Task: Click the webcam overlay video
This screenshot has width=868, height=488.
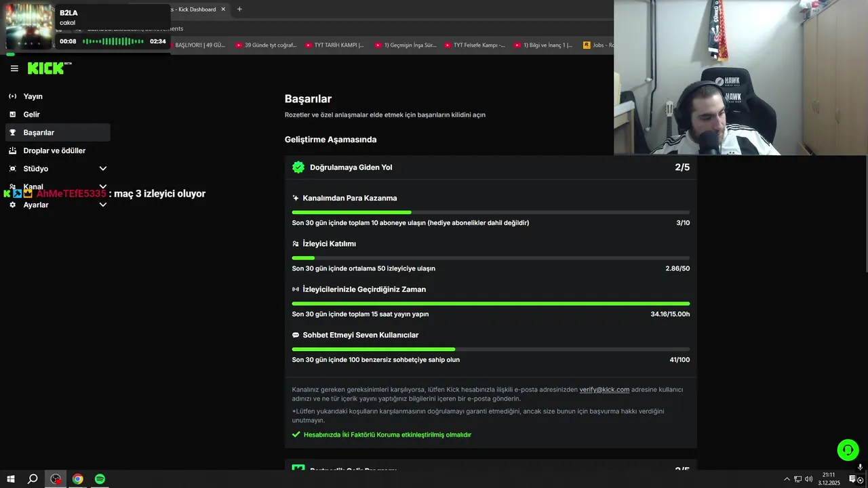Action: [741, 78]
